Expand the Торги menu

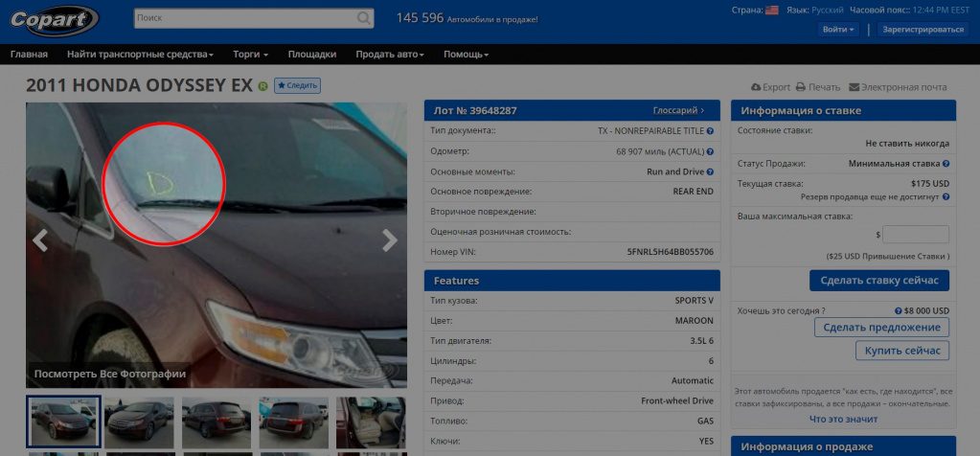[251, 55]
